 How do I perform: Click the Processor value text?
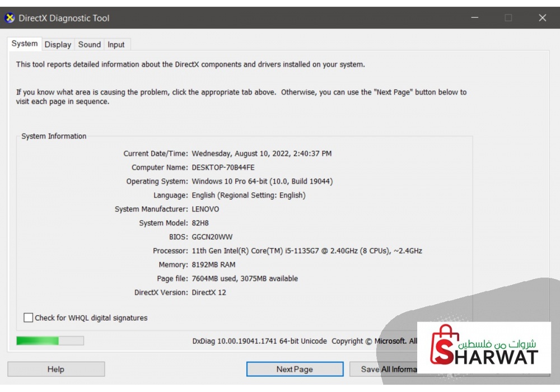point(306,251)
